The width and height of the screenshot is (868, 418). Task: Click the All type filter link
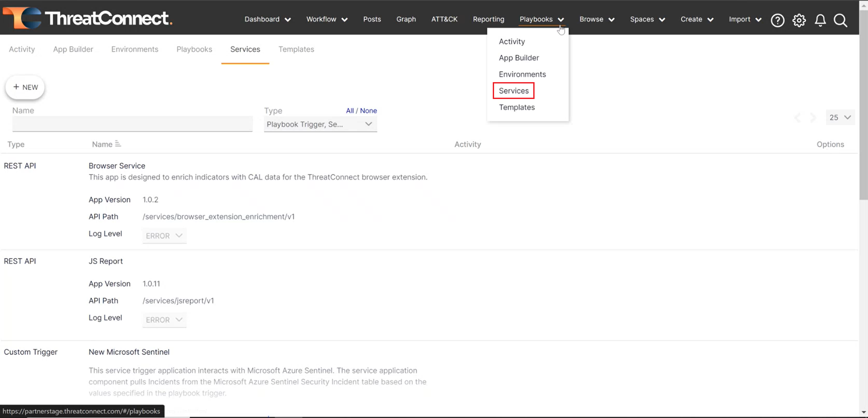(350, 110)
